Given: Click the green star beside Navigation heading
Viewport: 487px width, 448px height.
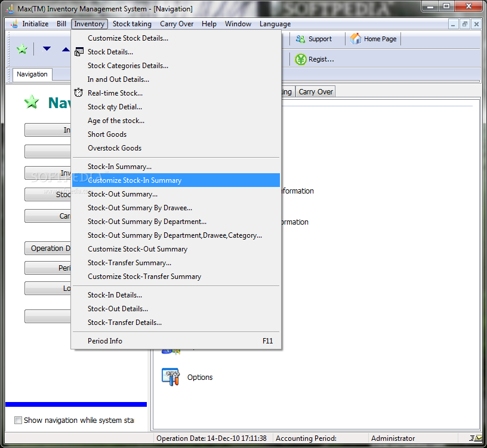Looking at the screenshot, I should tap(32, 102).
